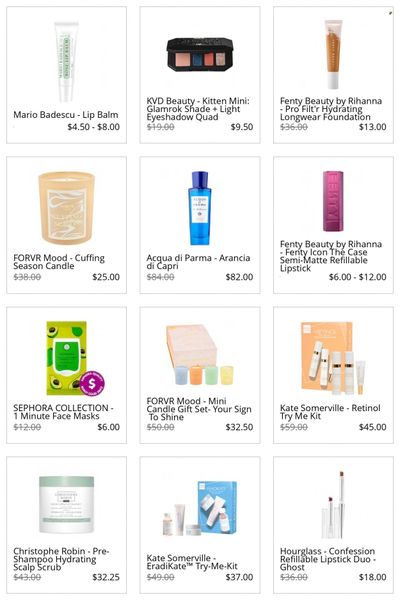Open Christophe Robin scalp scrub jar image
The height and width of the screenshot is (600, 400).
67,505
